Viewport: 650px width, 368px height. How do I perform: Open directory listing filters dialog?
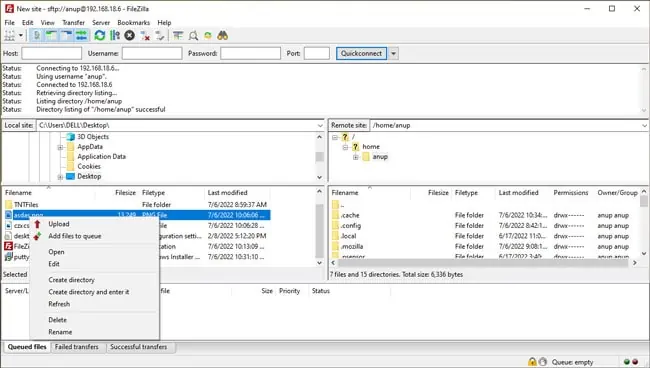[178, 36]
